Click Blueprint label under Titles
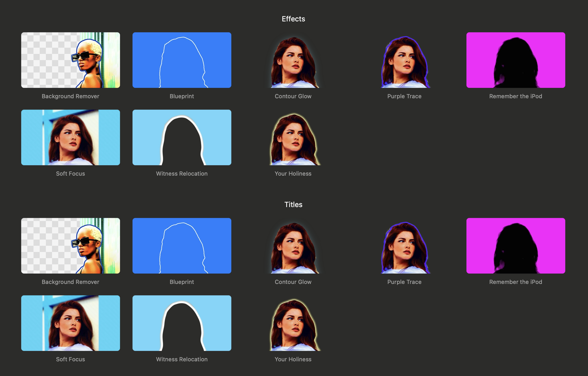 point(182,282)
